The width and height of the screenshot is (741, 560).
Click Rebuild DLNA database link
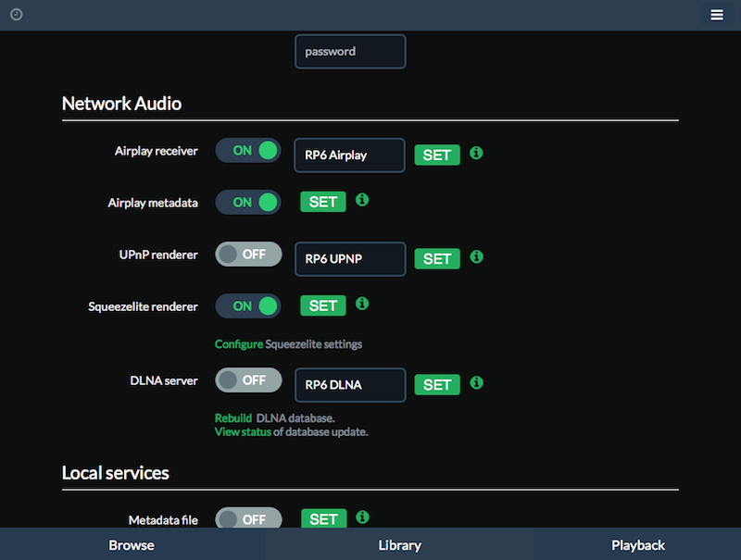(x=233, y=417)
